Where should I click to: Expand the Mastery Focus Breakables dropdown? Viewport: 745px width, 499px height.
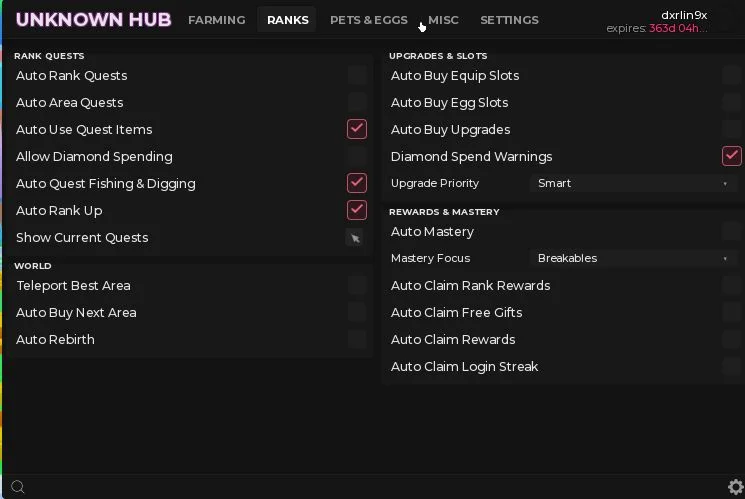point(633,259)
